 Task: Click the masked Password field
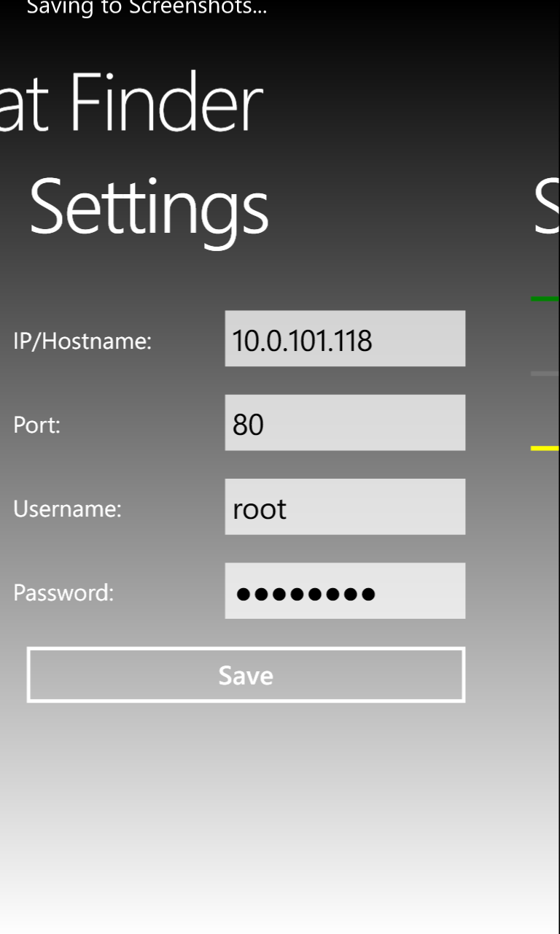tap(344, 590)
